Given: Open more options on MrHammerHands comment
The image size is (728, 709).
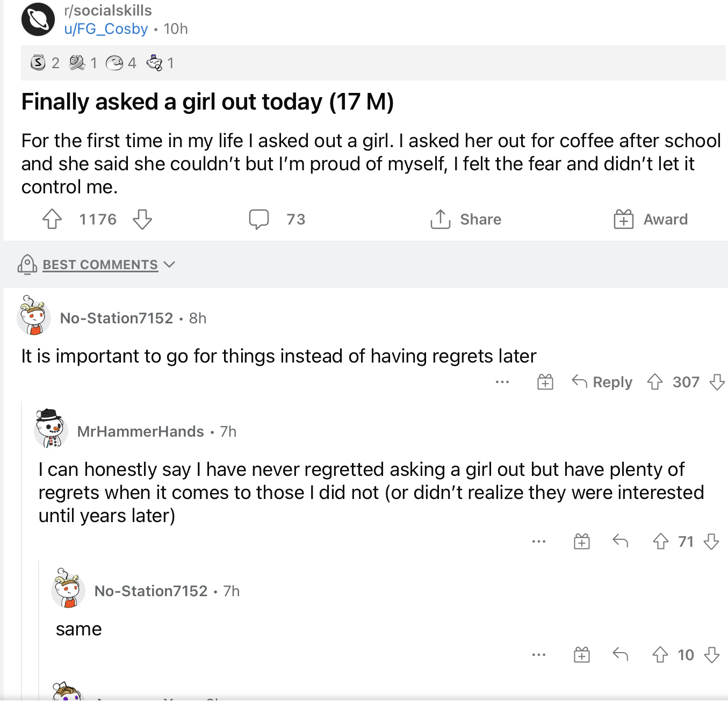Looking at the screenshot, I should [x=539, y=541].
